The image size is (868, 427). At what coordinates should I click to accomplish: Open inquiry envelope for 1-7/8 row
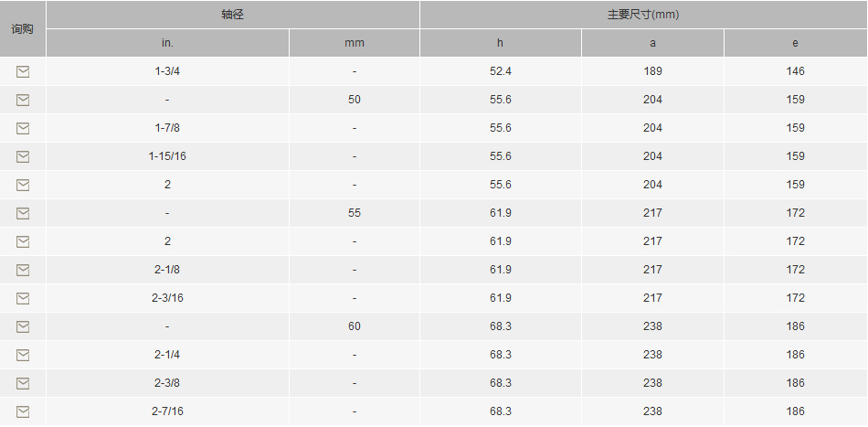(23, 129)
